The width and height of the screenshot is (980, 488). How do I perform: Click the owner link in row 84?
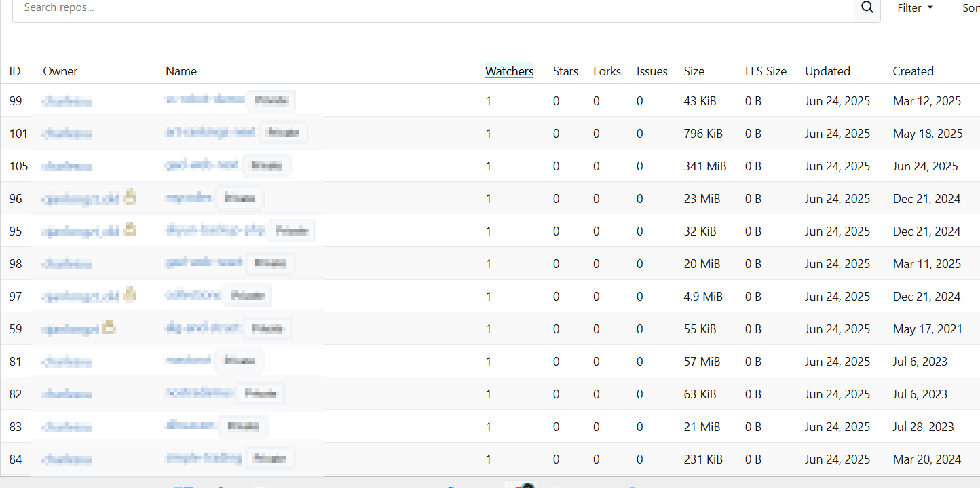[x=67, y=460]
